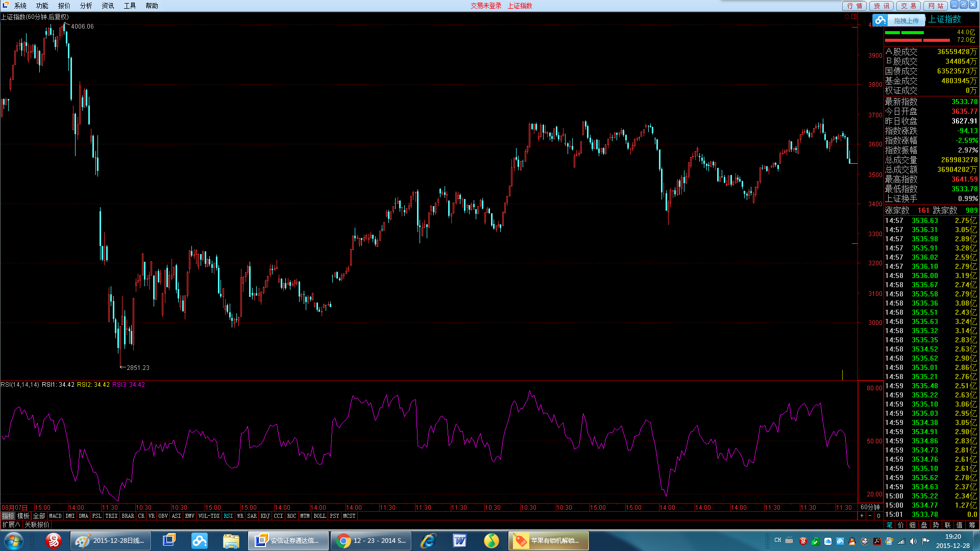Select the 全部 indicator tab
The image size is (980, 551).
(39, 516)
